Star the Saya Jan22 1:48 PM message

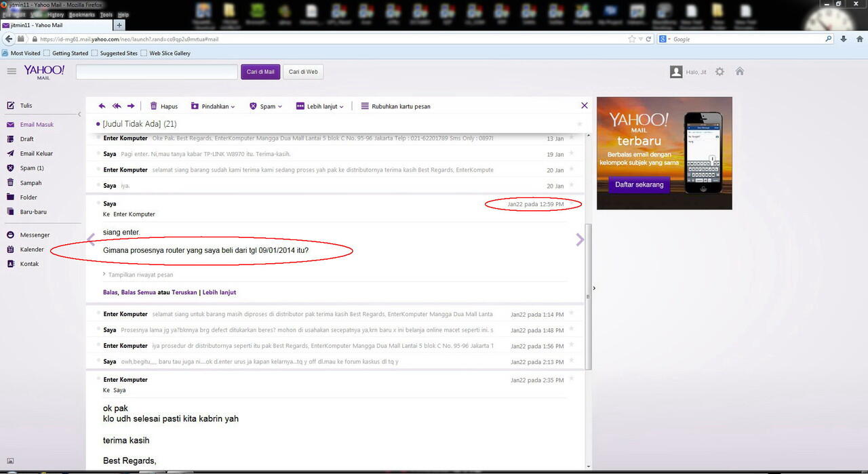click(572, 330)
